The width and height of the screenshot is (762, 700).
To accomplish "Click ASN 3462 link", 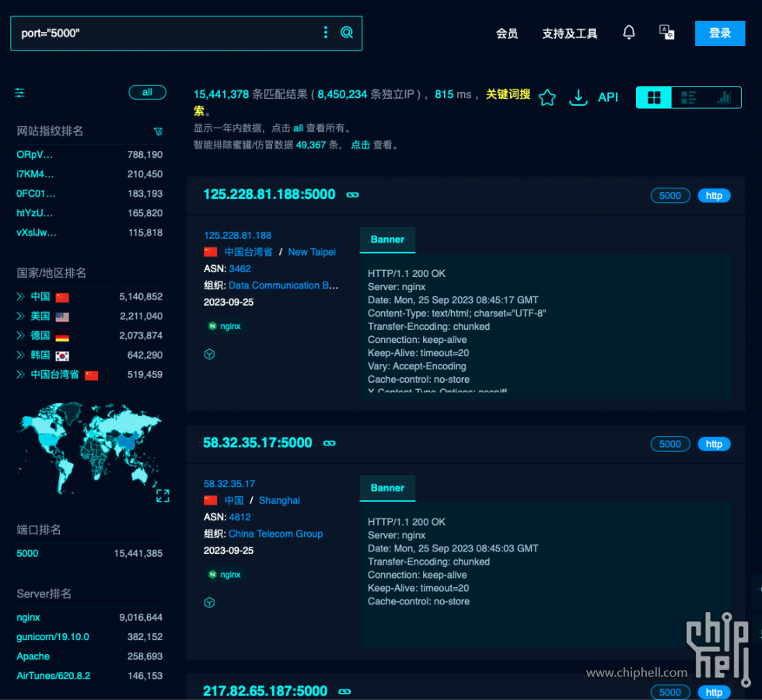I will (x=239, y=269).
